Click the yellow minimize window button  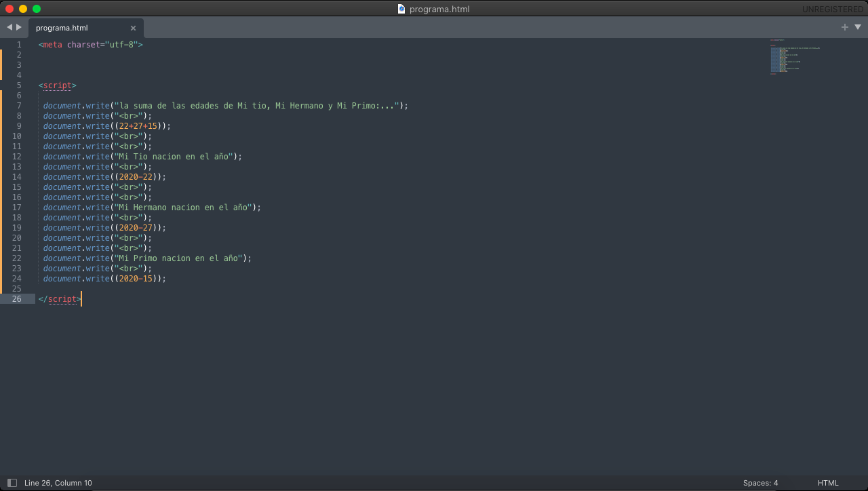click(23, 9)
